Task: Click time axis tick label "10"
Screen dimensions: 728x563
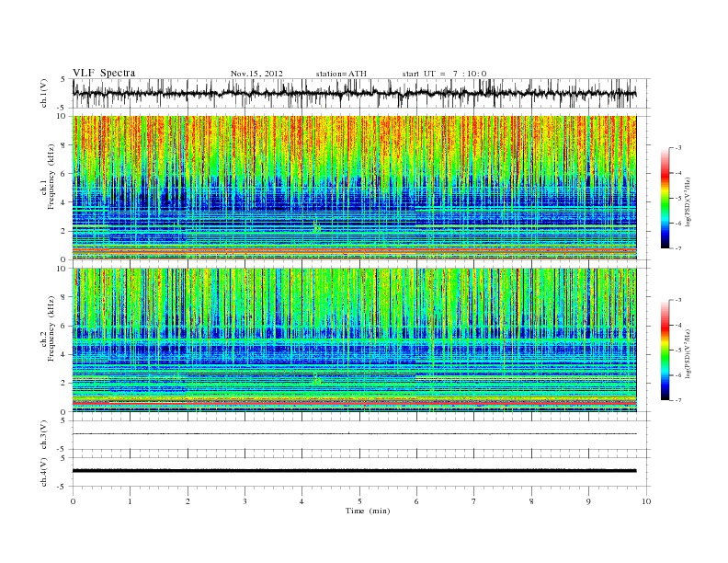Action: [x=646, y=501]
